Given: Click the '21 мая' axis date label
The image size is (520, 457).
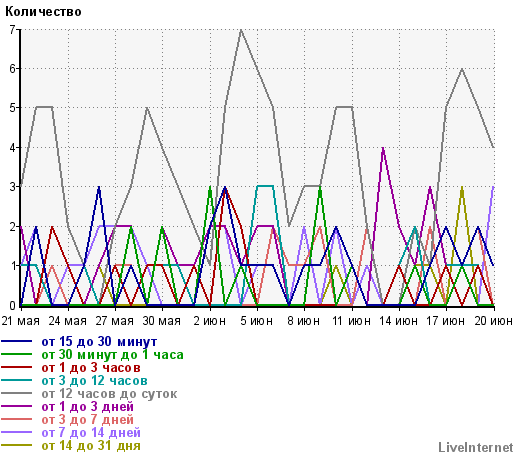Looking at the screenshot, I should 21,321.
